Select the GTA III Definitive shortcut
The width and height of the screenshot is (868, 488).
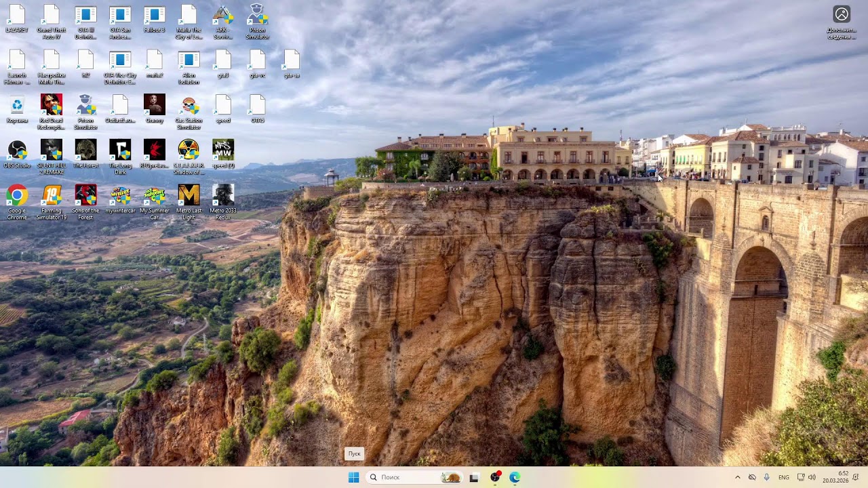(x=85, y=22)
